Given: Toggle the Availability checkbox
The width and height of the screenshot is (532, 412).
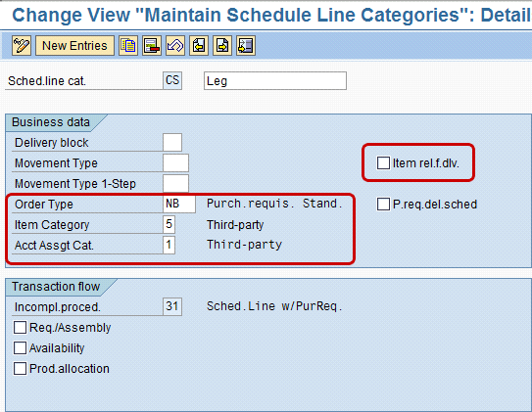Looking at the screenshot, I should click(20, 348).
